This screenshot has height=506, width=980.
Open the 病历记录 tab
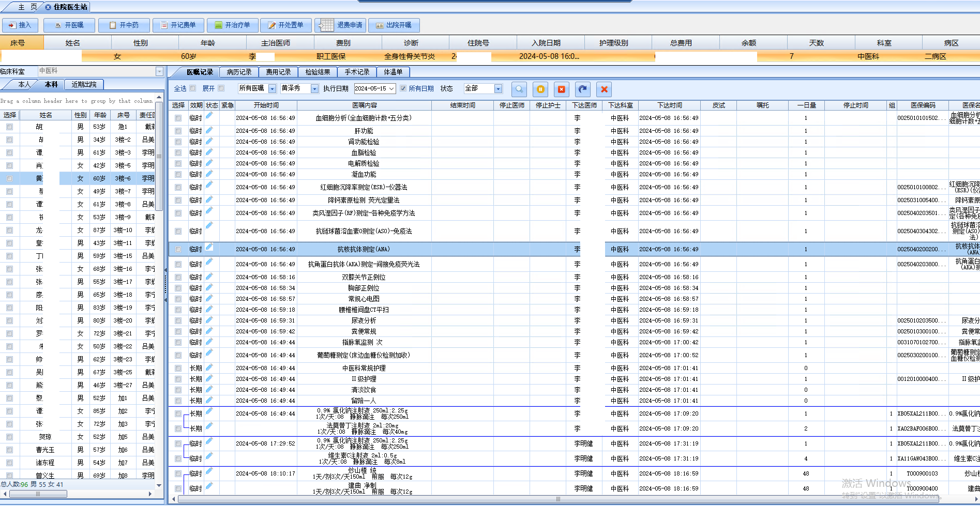(x=239, y=72)
